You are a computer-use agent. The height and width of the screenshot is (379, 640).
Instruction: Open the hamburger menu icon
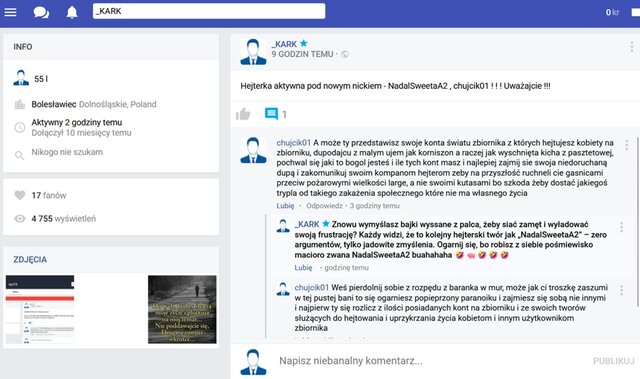pos(10,12)
